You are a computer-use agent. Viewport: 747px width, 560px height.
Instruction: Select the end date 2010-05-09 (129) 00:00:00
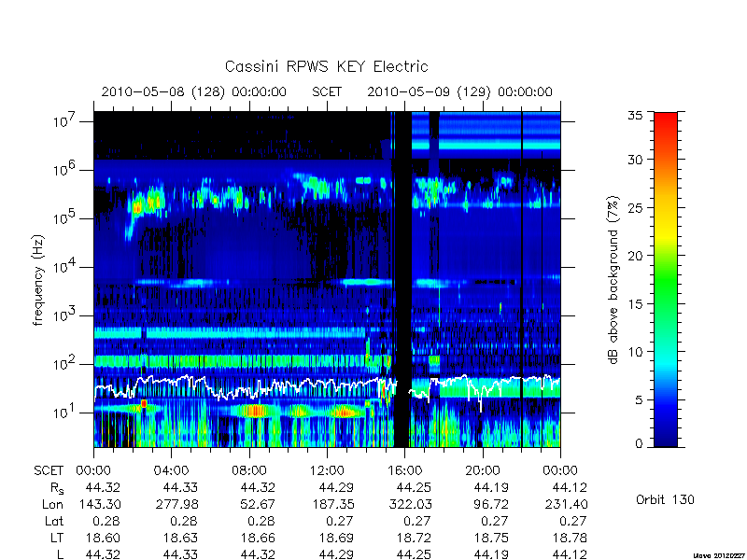[459, 91]
